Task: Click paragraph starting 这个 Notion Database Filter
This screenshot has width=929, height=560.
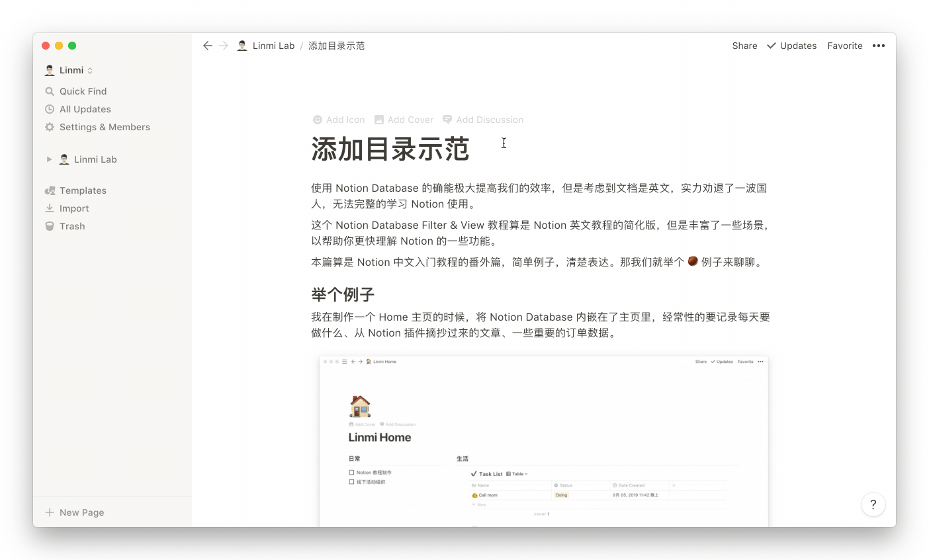Action: pyautogui.click(x=541, y=233)
